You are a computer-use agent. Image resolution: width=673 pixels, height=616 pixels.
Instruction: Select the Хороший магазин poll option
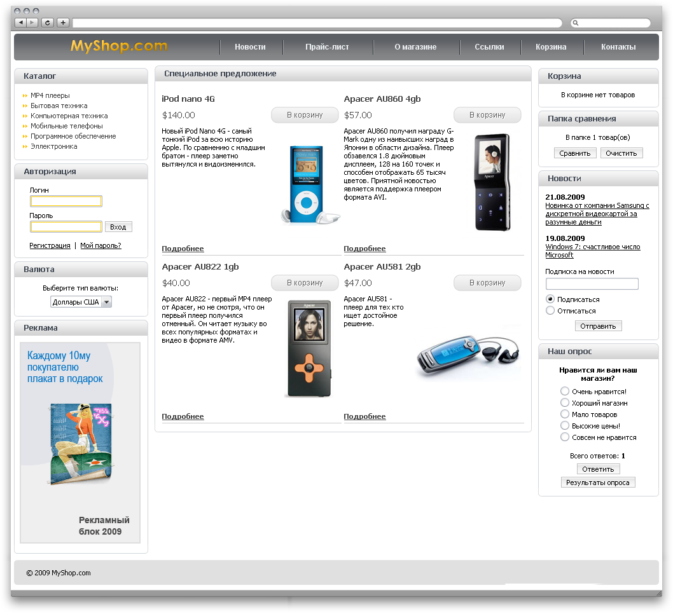coord(565,403)
